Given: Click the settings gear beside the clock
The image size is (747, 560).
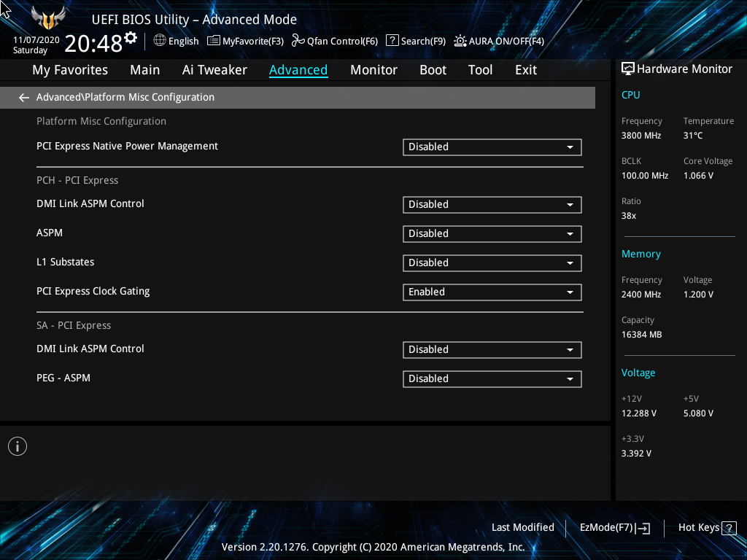Looking at the screenshot, I should 131,38.
